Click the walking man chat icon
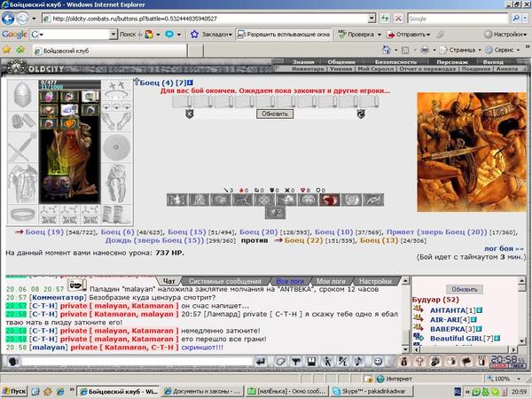532x399 pixels. pos(327,362)
